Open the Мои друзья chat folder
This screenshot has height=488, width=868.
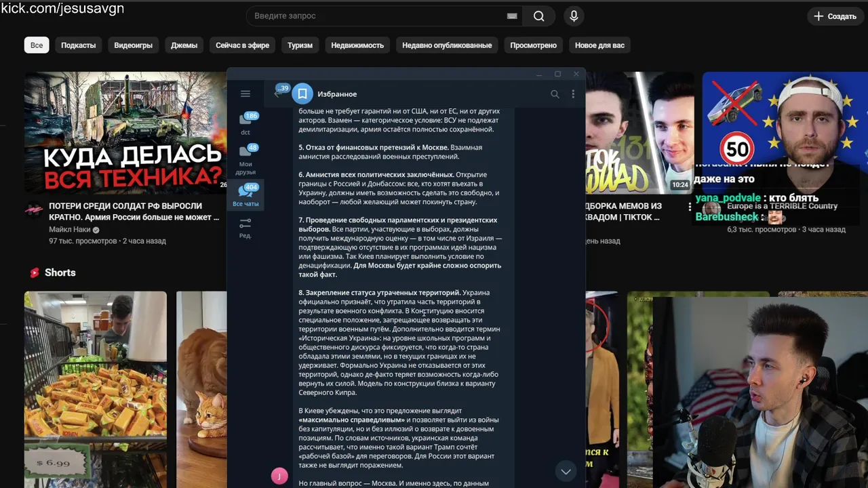click(x=245, y=159)
